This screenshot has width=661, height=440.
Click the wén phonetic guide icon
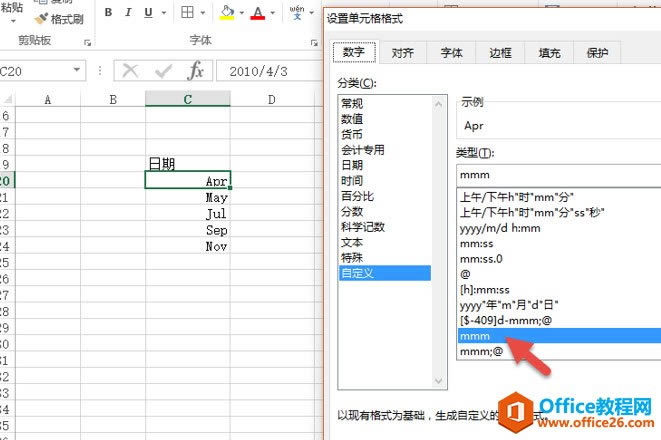(297, 13)
